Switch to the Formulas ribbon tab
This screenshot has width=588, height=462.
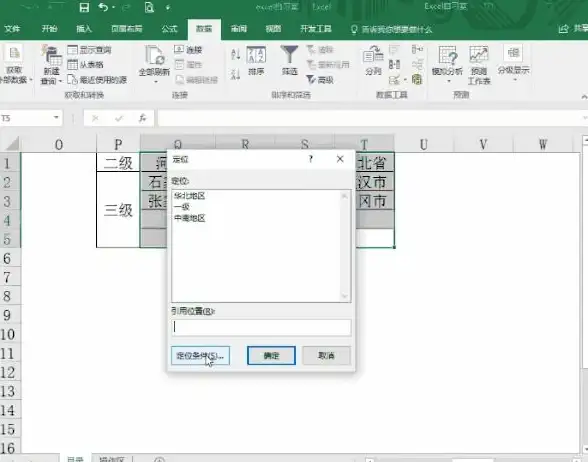(x=169, y=29)
